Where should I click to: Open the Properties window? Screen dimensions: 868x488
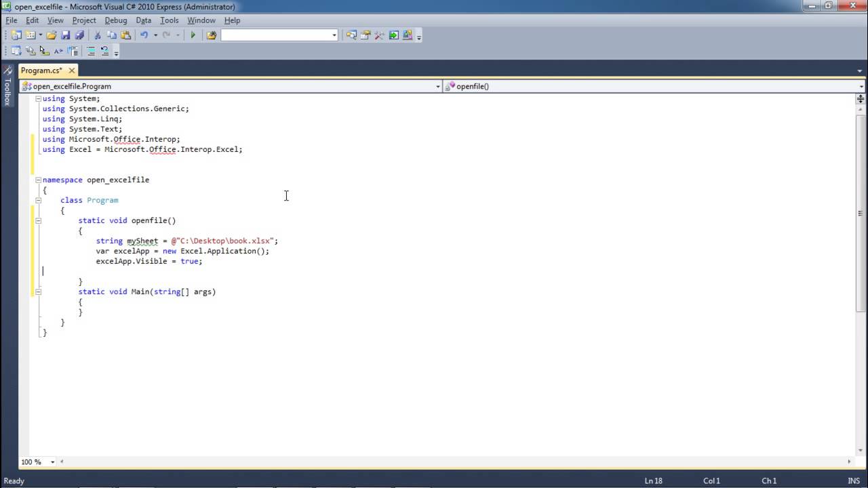tap(364, 35)
